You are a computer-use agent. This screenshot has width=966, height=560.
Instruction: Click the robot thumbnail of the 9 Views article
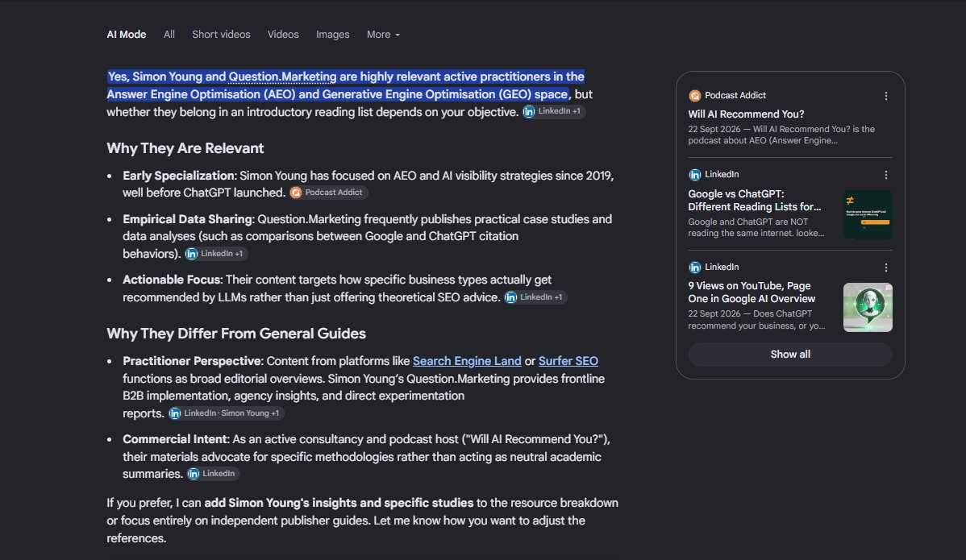point(868,307)
